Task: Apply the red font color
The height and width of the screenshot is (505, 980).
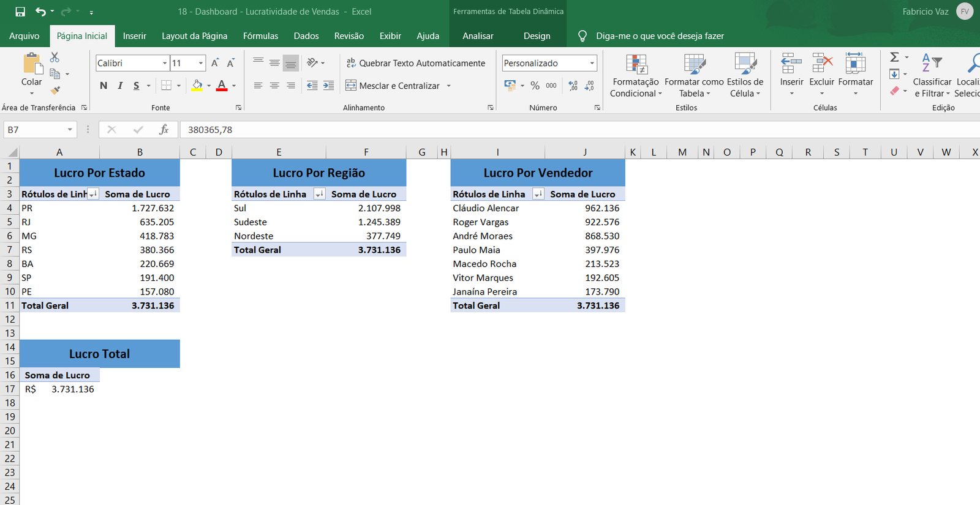Action: coord(222,86)
